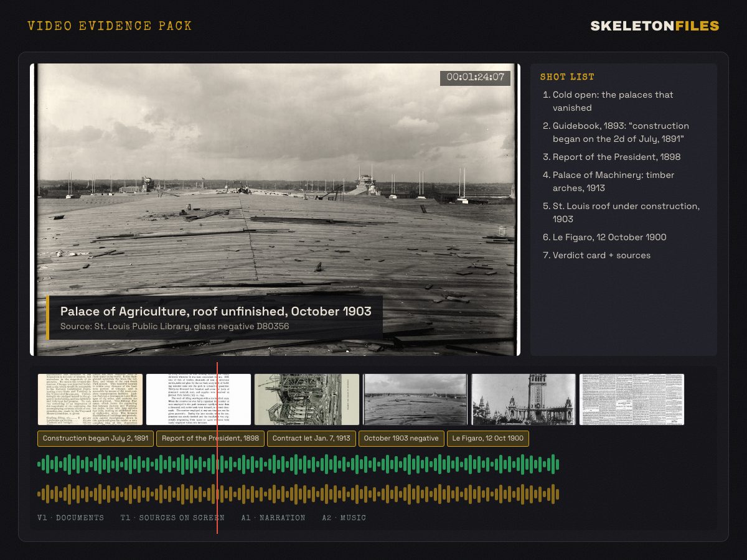The height and width of the screenshot is (560, 747).
Task: Click the amber music waveform track
Action: pos(298,495)
